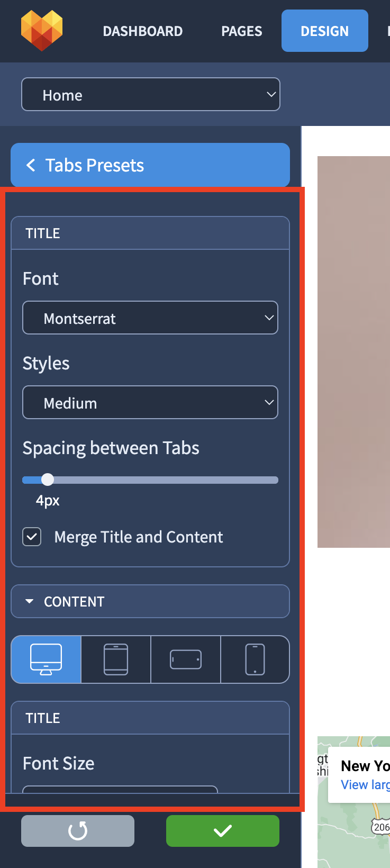
Task: Click the orange heart logo
Action: point(42,31)
